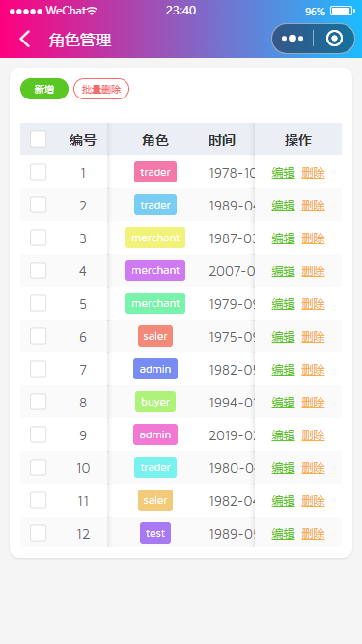Select the checkbox for row 7
Screen dimensions: 362x644
pos(39,369)
